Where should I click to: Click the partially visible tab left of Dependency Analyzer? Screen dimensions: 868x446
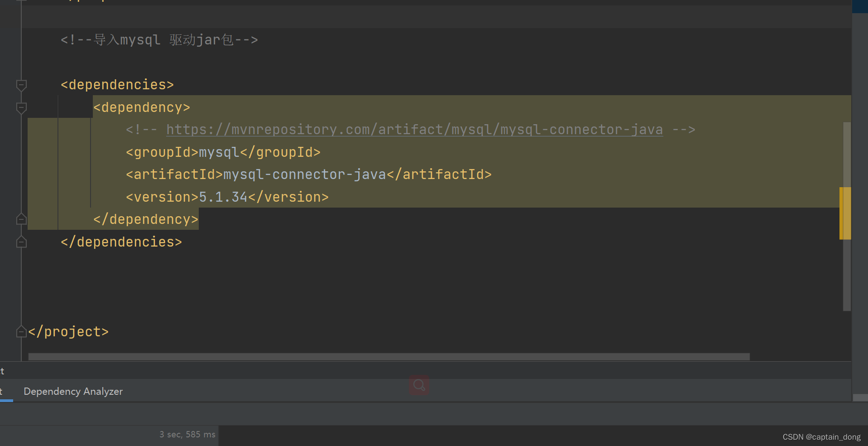coord(3,391)
